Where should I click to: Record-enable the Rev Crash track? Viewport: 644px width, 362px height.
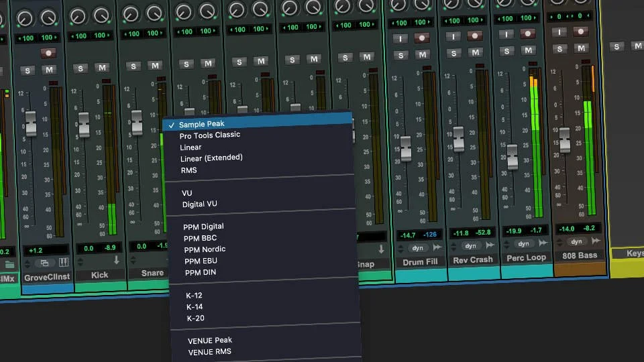(x=474, y=36)
